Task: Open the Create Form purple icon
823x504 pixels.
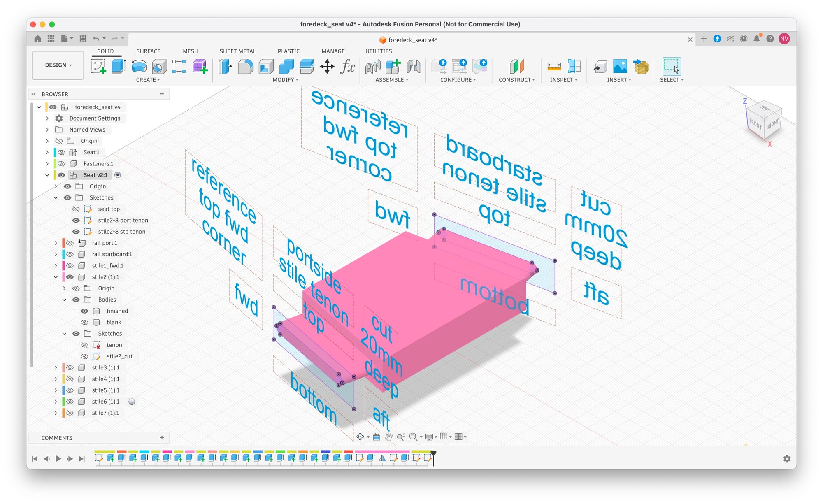Action: [x=200, y=66]
